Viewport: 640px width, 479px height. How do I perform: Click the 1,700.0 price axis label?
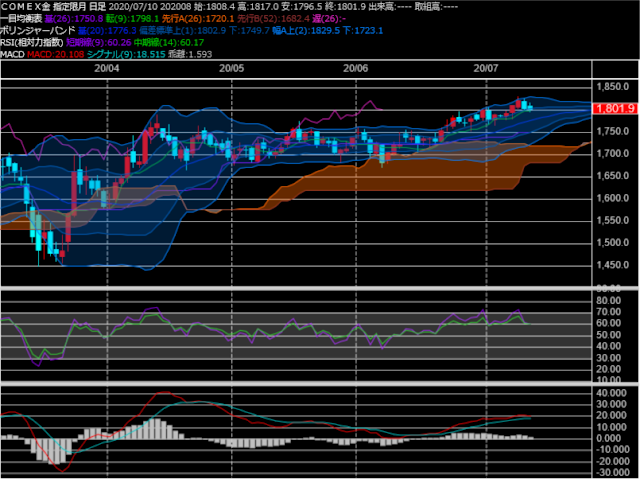pos(613,153)
